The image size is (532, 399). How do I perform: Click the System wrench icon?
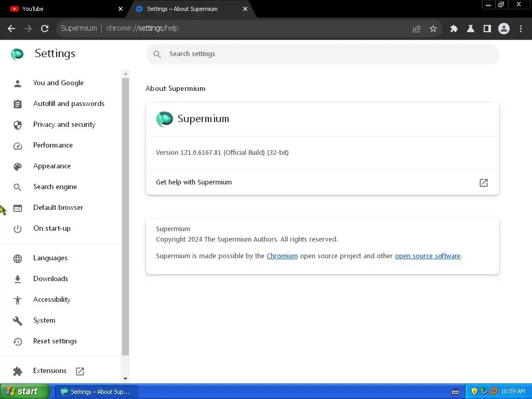(18, 321)
